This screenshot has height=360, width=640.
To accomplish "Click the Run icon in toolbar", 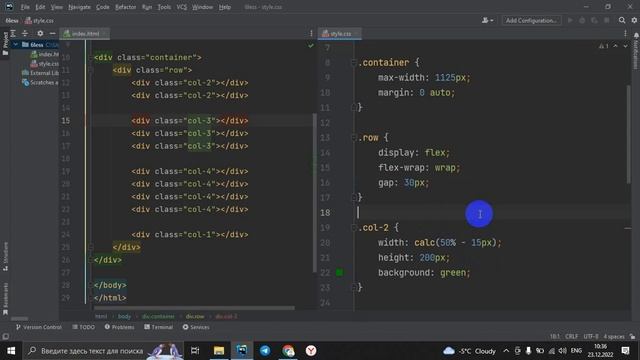I will click(570, 20).
